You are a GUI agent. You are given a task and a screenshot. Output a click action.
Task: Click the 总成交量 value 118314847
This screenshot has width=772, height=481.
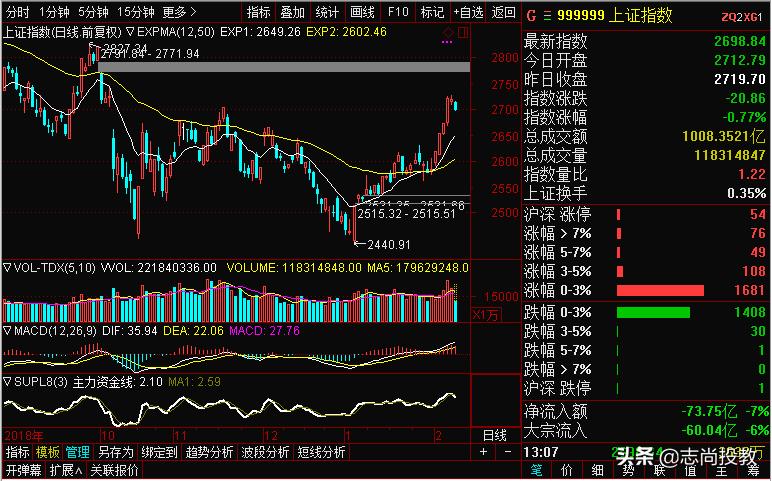pyautogui.click(x=730, y=156)
